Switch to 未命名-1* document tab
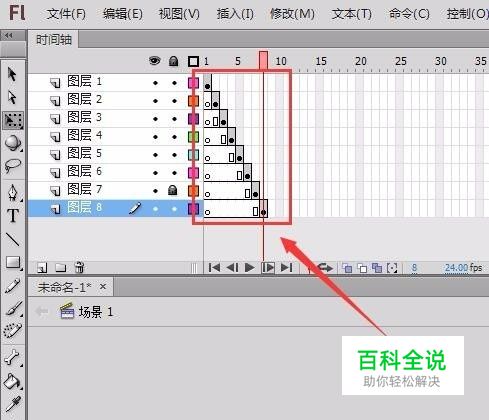489x420 pixels. coord(64,287)
